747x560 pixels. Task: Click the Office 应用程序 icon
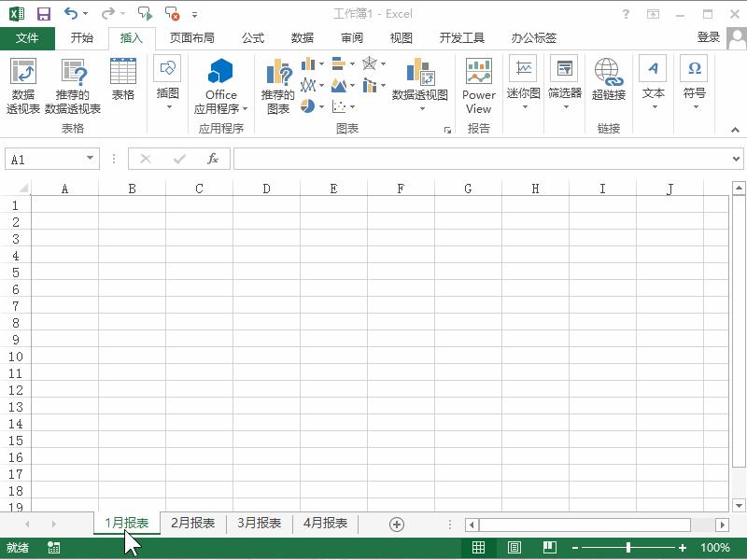[x=220, y=84]
